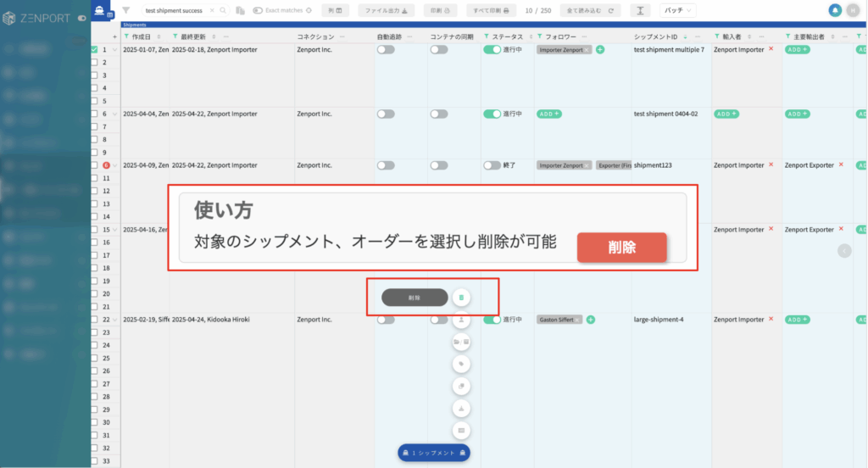Collapse row 22 with its chevron

pos(115,320)
